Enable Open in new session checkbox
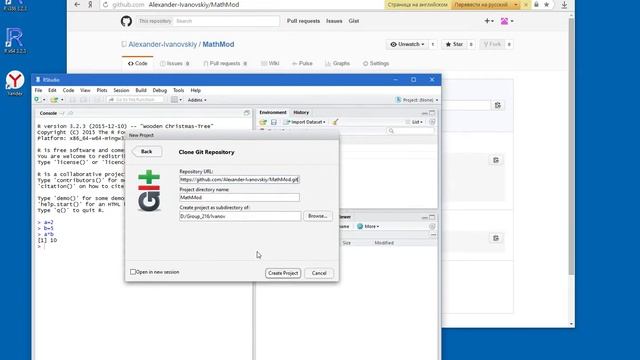640x360 pixels. click(x=133, y=272)
